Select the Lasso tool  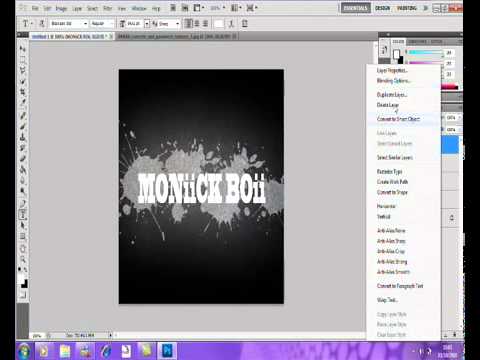[x=22, y=71]
